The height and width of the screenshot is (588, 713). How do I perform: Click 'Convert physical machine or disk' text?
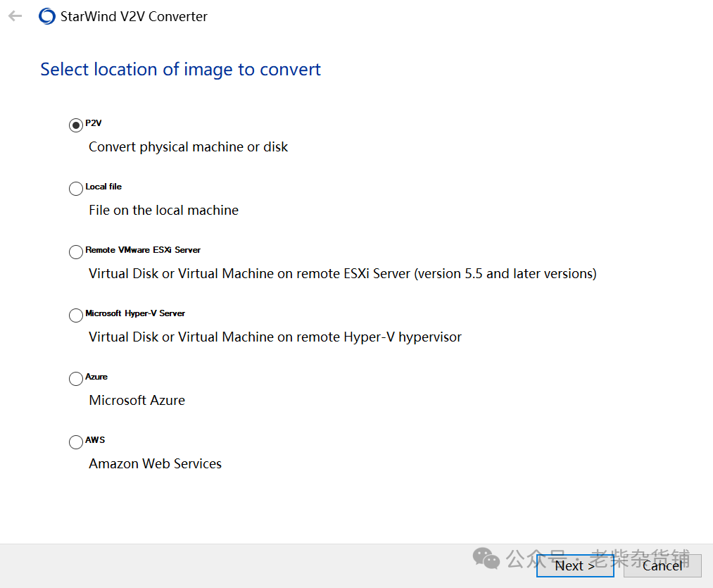188,147
